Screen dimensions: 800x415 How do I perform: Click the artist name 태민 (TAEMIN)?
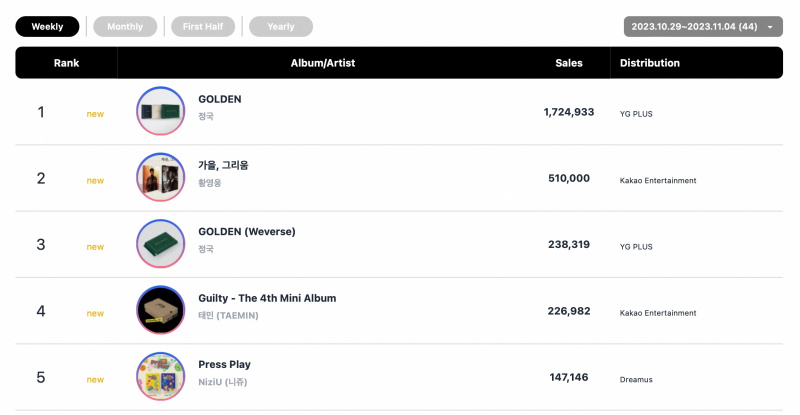(229, 315)
